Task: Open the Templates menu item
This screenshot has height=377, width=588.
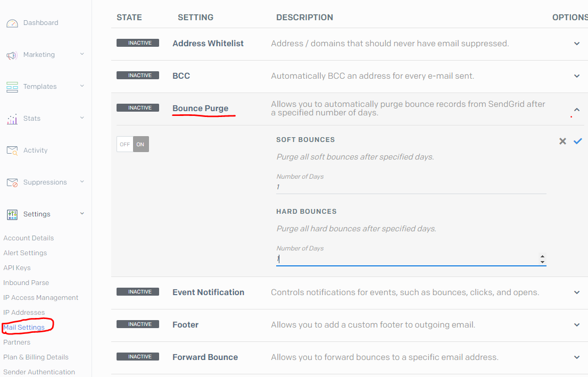Action: 40,87
